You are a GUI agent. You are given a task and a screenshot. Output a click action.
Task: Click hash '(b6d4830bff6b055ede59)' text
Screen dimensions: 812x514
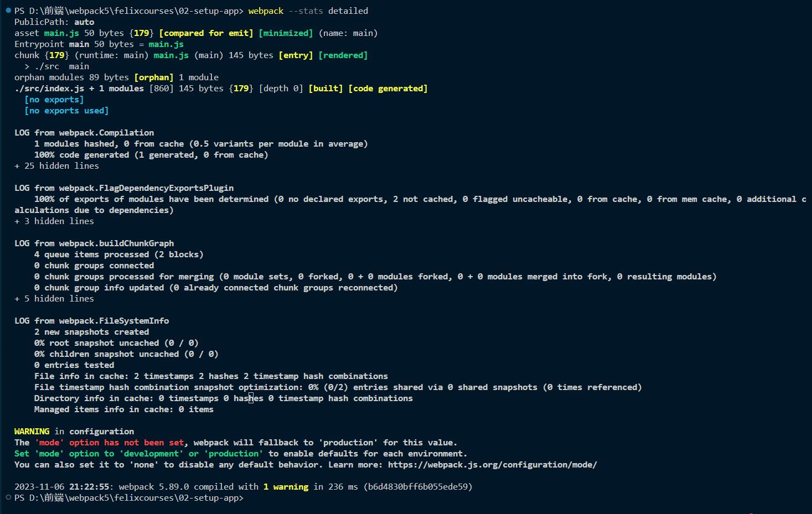click(418, 487)
